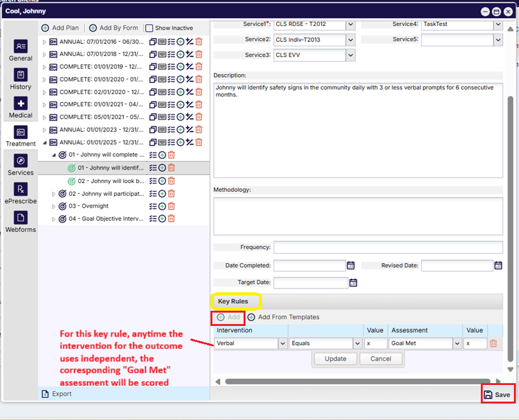Add objective under goal 01 Johnny will complete
The width and height of the screenshot is (519, 420).
pyautogui.click(x=162, y=155)
